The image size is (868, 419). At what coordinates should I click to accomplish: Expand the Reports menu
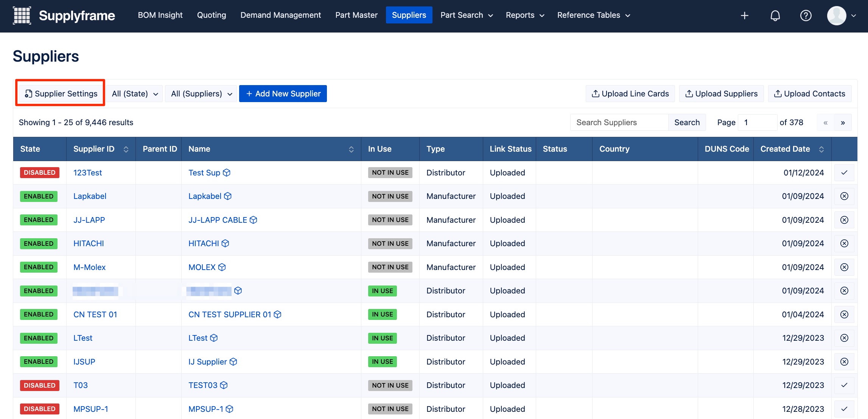(525, 15)
